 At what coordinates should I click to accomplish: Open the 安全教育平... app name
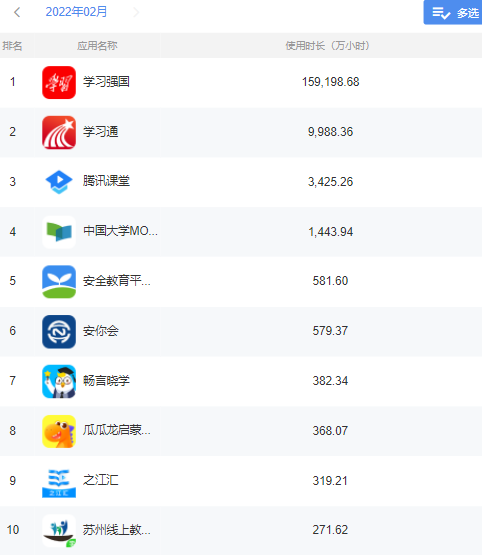click(117, 281)
